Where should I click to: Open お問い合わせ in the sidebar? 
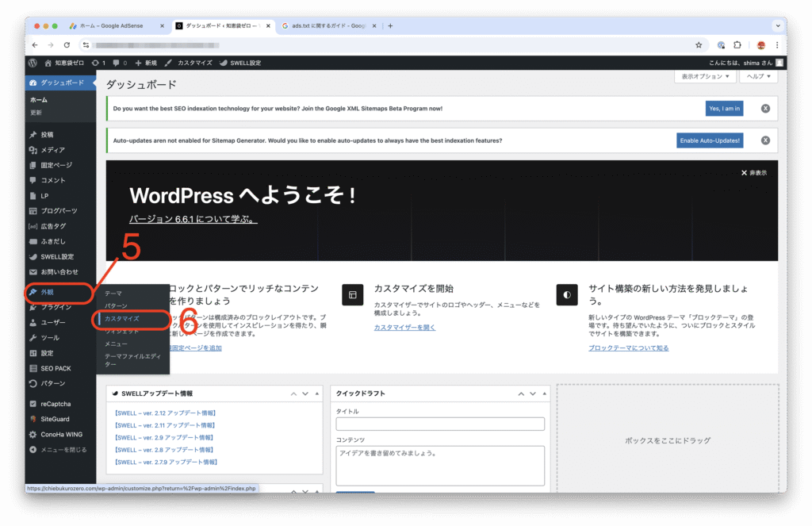[60, 272]
